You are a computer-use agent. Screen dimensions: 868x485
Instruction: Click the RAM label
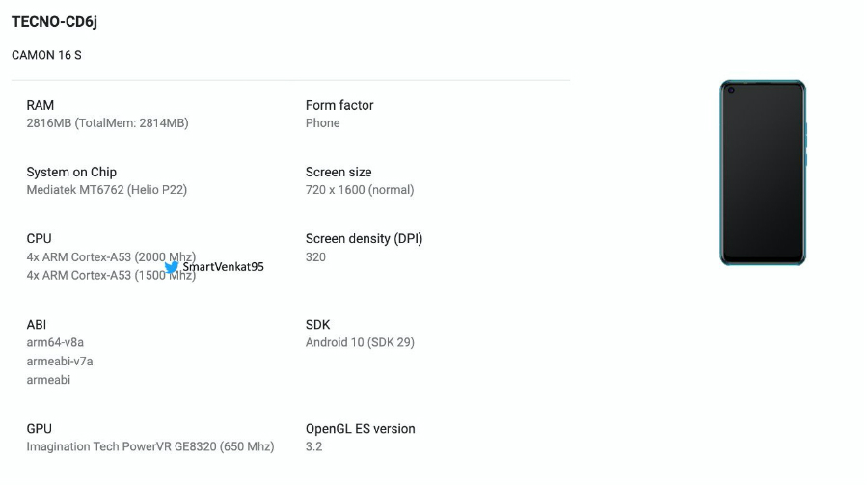click(x=41, y=105)
